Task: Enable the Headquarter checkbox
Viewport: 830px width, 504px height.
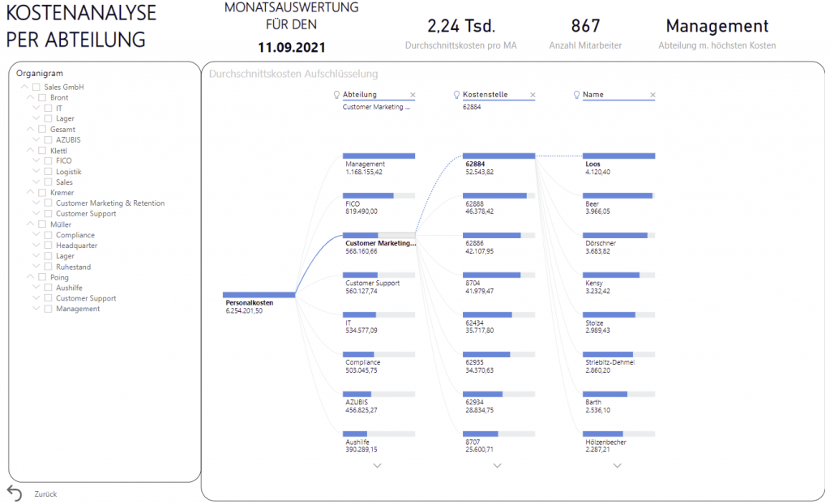Action: coord(49,246)
